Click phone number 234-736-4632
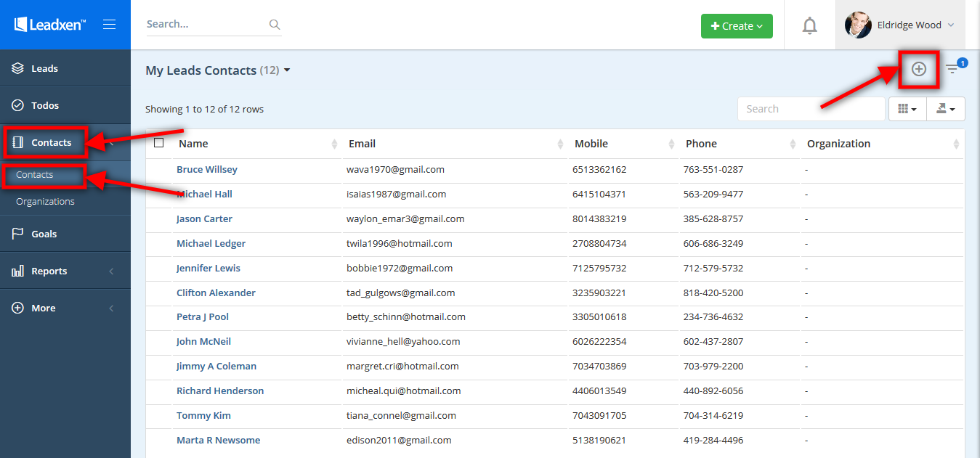The height and width of the screenshot is (458, 980). [713, 317]
